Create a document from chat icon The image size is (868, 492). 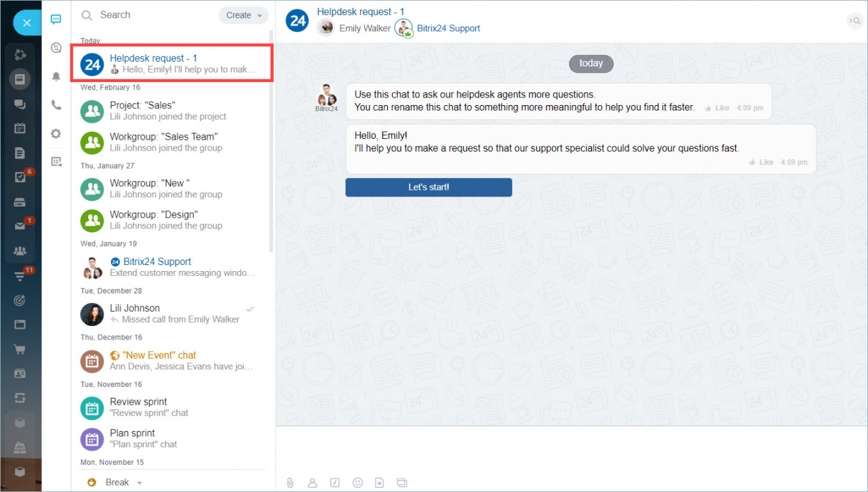[x=380, y=483]
